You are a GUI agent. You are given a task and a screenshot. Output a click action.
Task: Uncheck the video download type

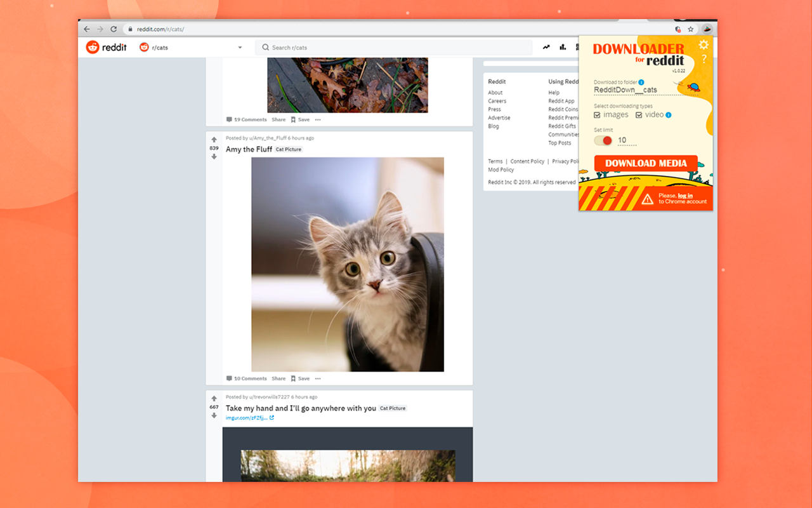pyautogui.click(x=639, y=115)
